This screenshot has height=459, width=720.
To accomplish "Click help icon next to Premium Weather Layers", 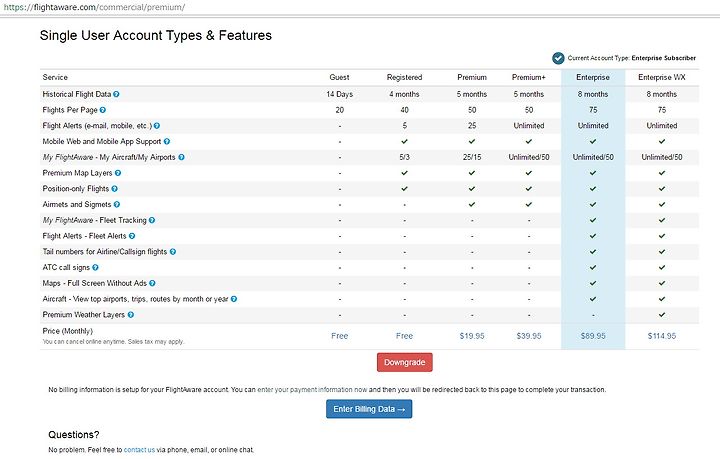I will click(x=130, y=315).
